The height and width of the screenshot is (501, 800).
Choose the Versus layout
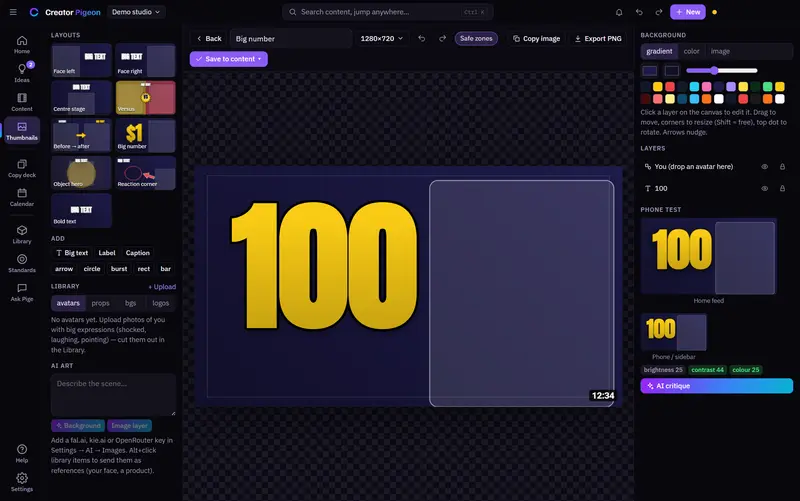click(x=145, y=97)
